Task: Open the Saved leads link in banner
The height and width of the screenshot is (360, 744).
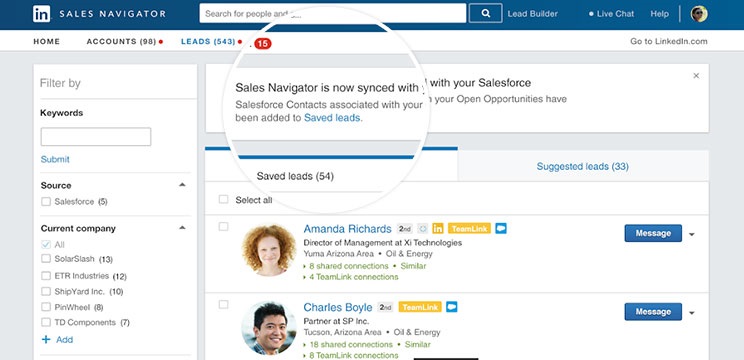Action: [332, 118]
